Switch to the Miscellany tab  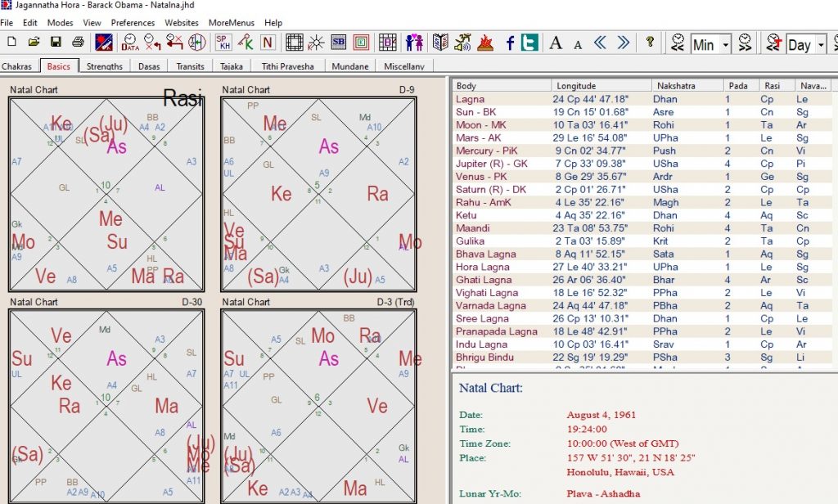[404, 66]
